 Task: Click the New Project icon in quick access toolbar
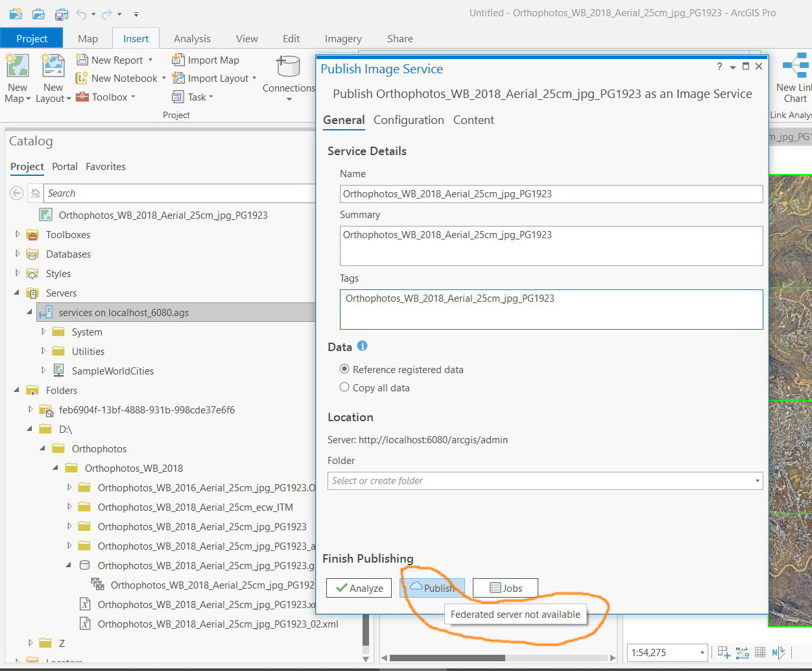(x=16, y=14)
